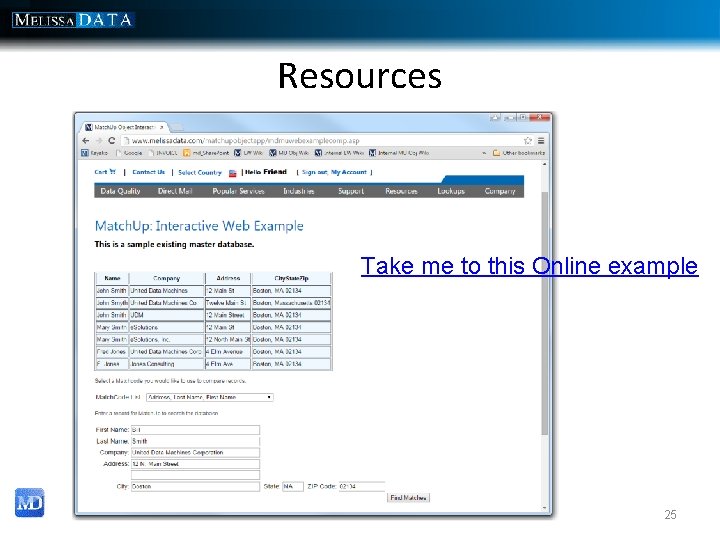Open the MD Obj Wiki bookmark

[289, 153]
